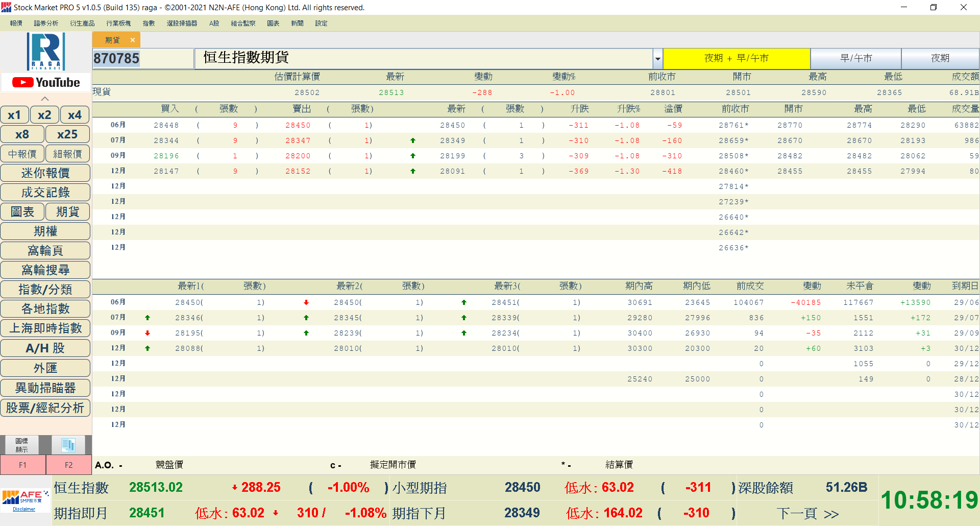Click the RAGA Finance logo

tap(46, 51)
